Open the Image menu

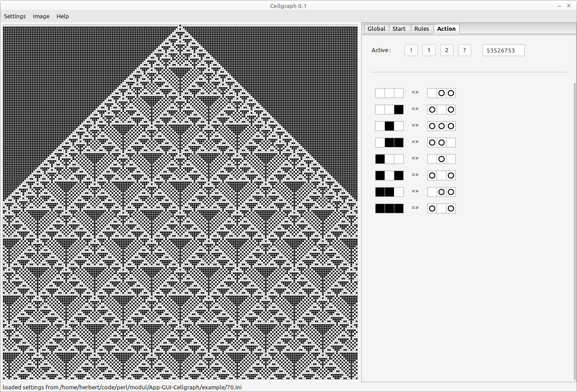(41, 16)
